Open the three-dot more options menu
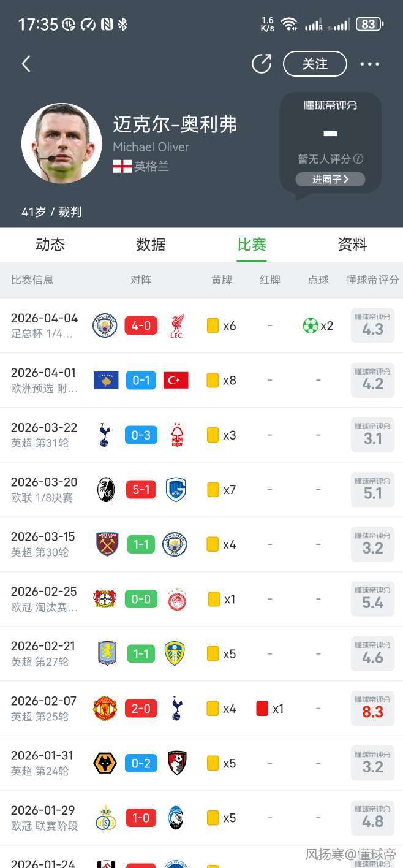Image resolution: width=403 pixels, height=868 pixels. pos(370,64)
